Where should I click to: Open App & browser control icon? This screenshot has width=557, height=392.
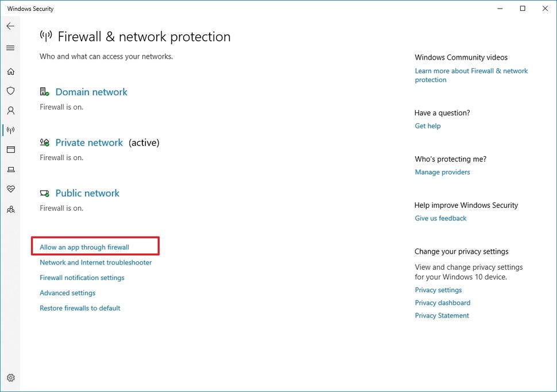coord(10,149)
